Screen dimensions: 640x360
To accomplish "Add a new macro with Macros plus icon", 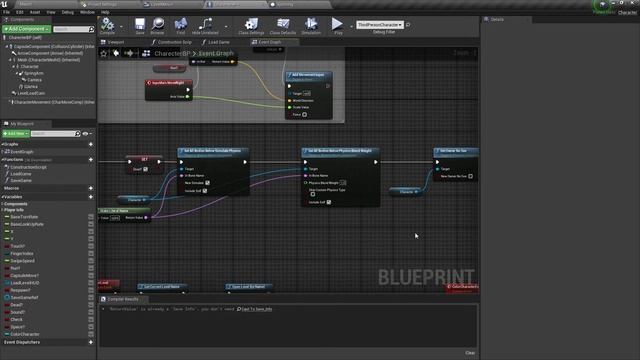I will point(91,188).
